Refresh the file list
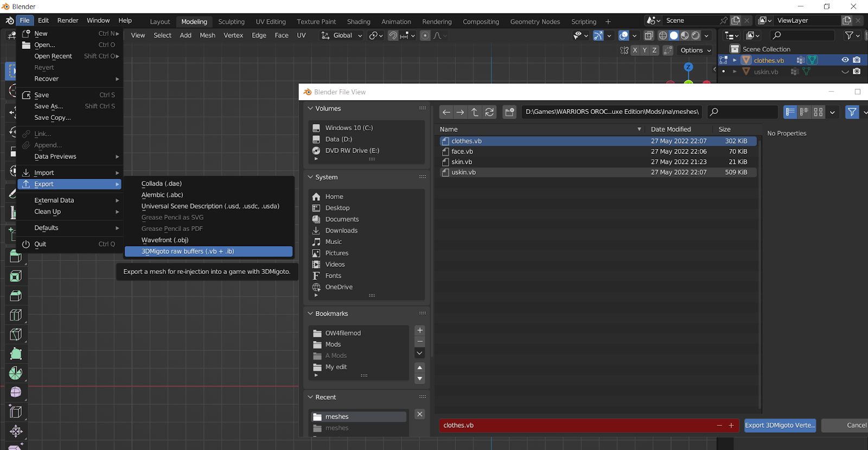The height and width of the screenshot is (450, 868). pyautogui.click(x=489, y=112)
